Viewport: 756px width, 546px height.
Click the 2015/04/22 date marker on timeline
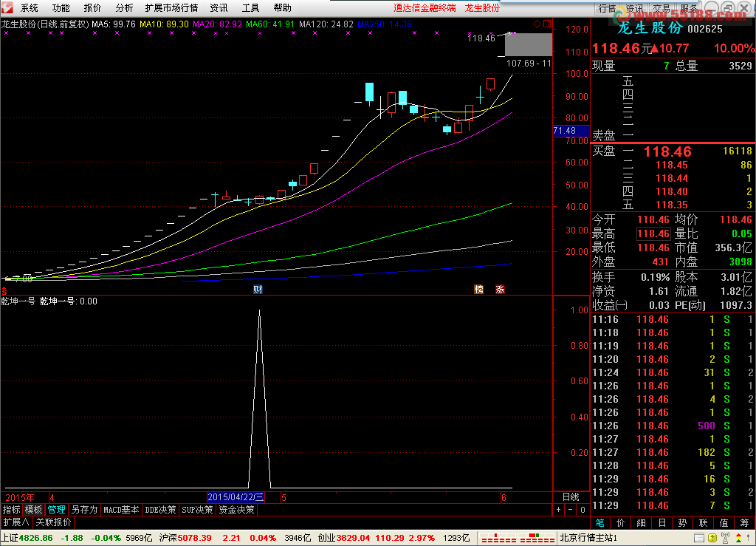click(236, 497)
